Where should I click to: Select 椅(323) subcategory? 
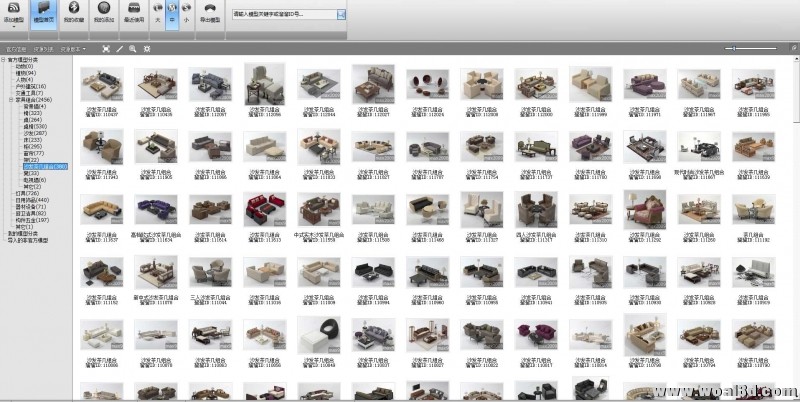point(33,113)
